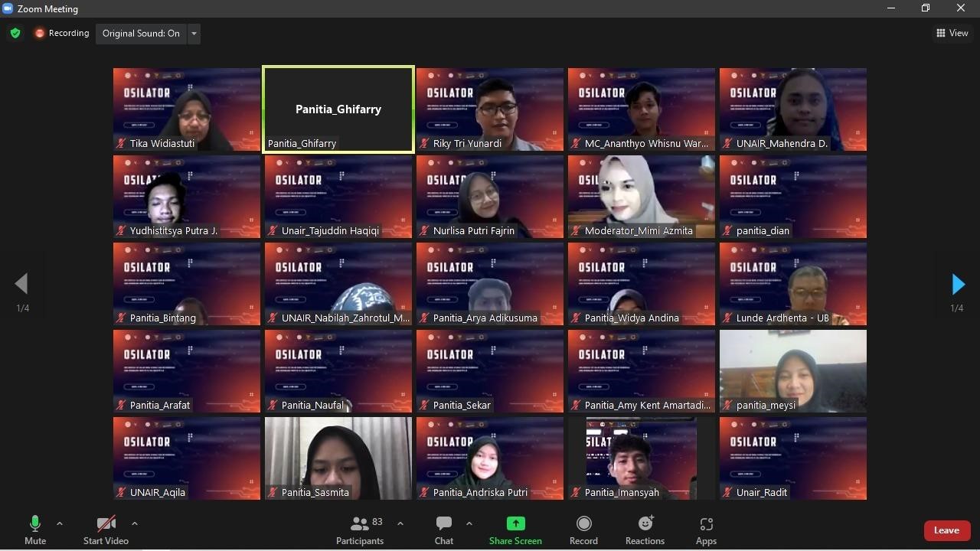This screenshot has height=551, width=980.
Task: Click the Record button icon
Action: pyautogui.click(x=583, y=524)
